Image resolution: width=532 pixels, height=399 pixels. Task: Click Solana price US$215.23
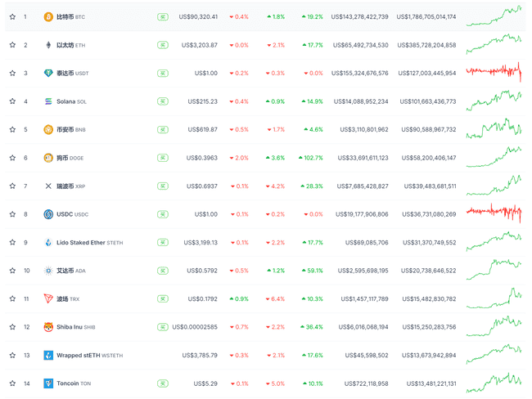(202, 101)
